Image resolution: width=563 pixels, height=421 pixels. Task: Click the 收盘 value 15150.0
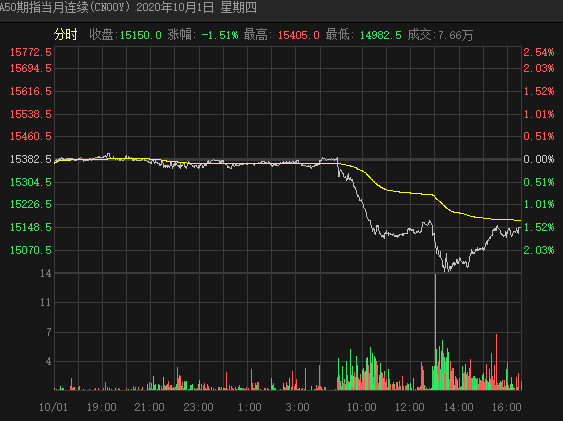tap(140, 35)
